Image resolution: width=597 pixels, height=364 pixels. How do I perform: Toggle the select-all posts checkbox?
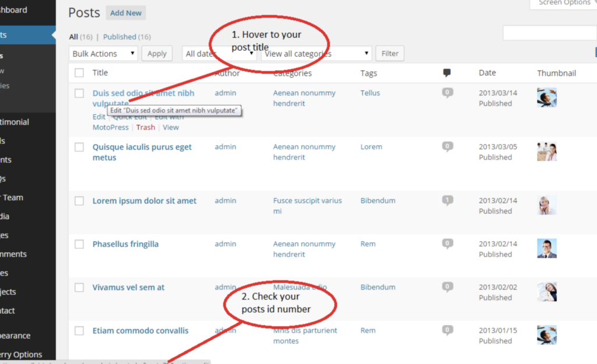80,73
